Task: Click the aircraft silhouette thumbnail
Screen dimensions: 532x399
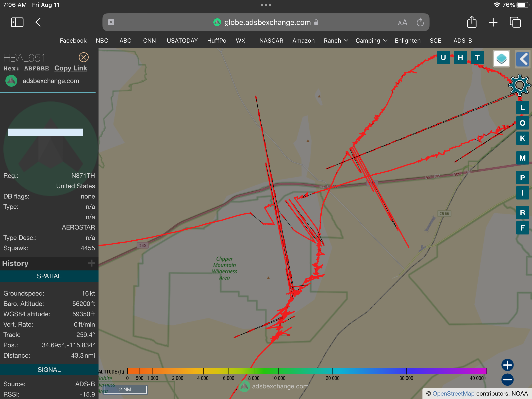Action: 51,149
